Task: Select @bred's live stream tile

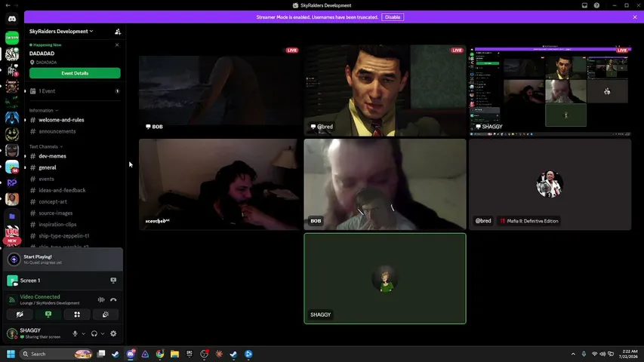Action: click(385, 90)
